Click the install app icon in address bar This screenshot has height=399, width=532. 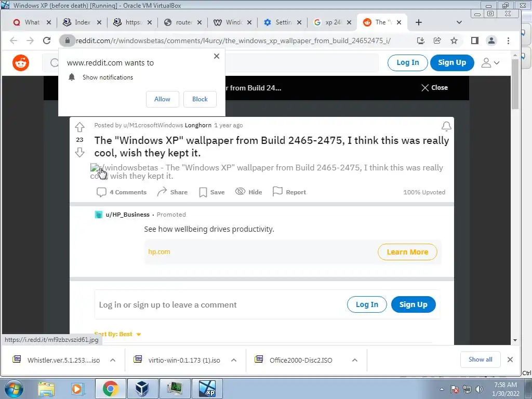pos(421,41)
